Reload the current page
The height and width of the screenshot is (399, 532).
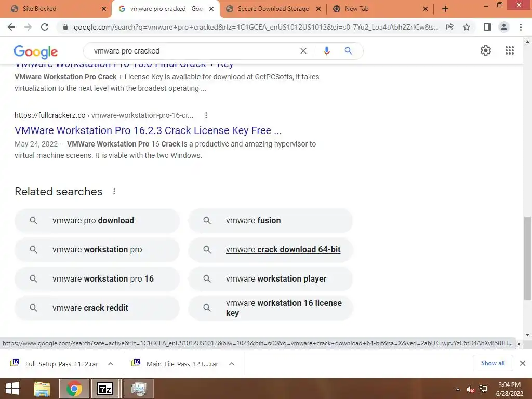[x=45, y=27]
